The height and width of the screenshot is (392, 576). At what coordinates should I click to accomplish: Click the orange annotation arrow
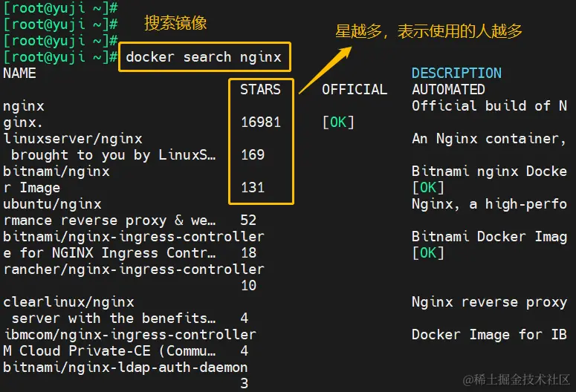click(326, 71)
